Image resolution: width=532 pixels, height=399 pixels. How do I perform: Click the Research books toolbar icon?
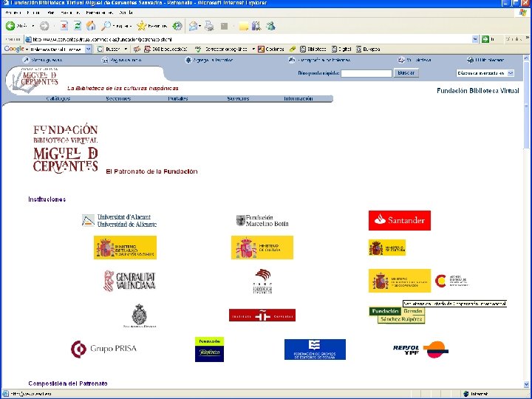(x=256, y=26)
